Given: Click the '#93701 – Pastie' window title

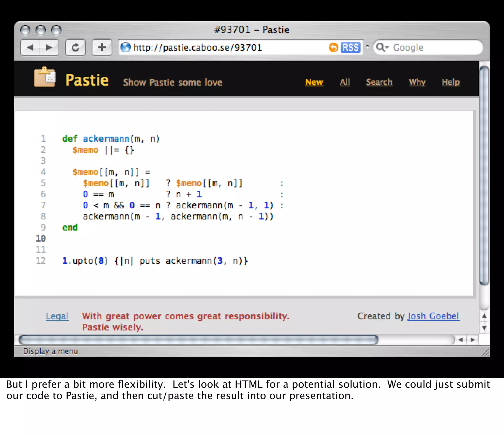Looking at the screenshot, I should (x=252, y=30).
